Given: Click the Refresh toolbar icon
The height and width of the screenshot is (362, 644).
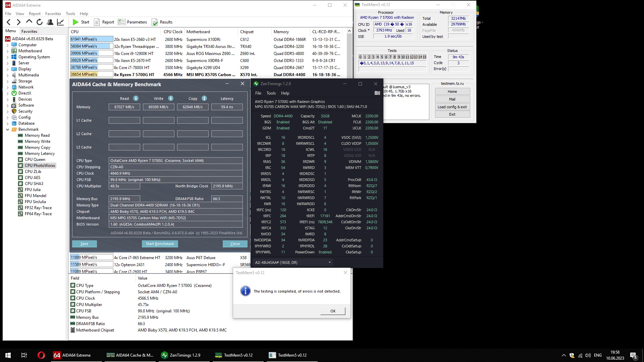Looking at the screenshot, I should [40, 22].
